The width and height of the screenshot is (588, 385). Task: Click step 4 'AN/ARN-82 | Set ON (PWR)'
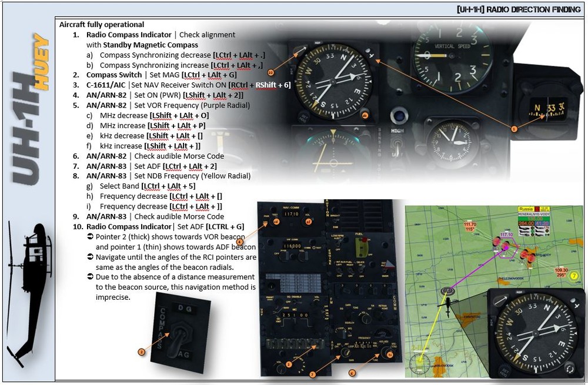(165, 95)
